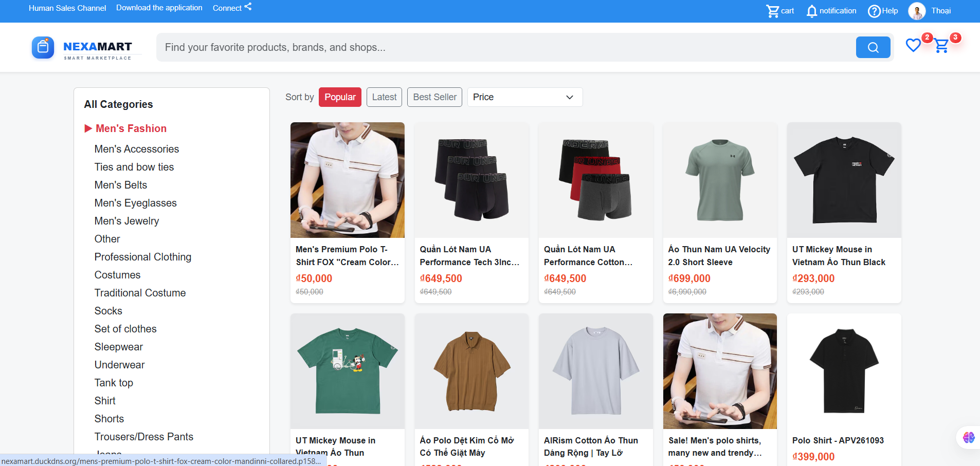Viewport: 980px width, 466px height.
Task: Open brown Áo Polo Dệt Kim image
Action: [471, 371]
